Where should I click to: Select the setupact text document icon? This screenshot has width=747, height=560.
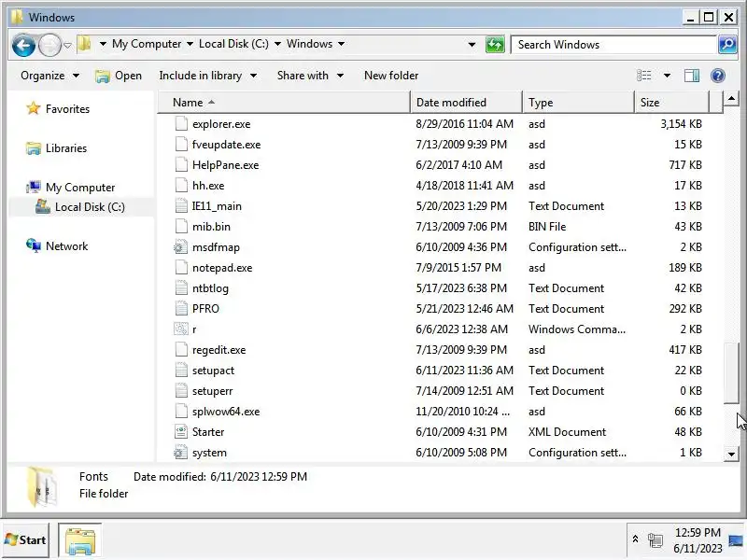[181, 370]
